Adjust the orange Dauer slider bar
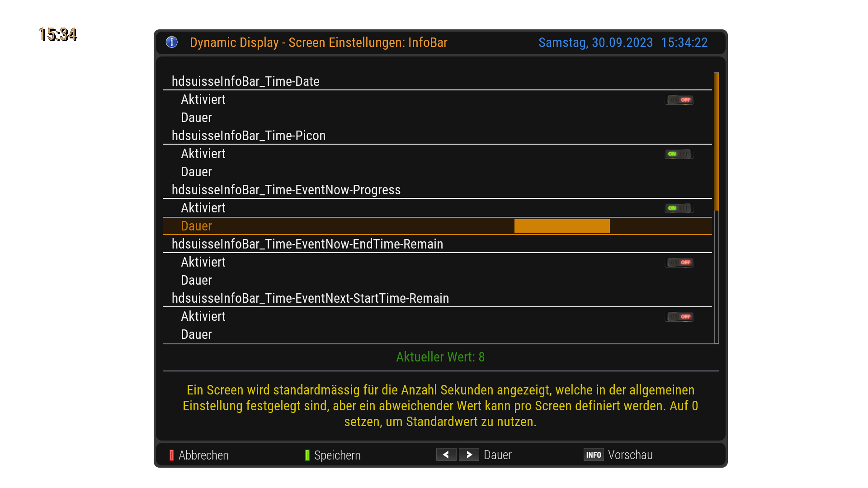The width and height of the screenshot is (868, 488). [562, 226]
